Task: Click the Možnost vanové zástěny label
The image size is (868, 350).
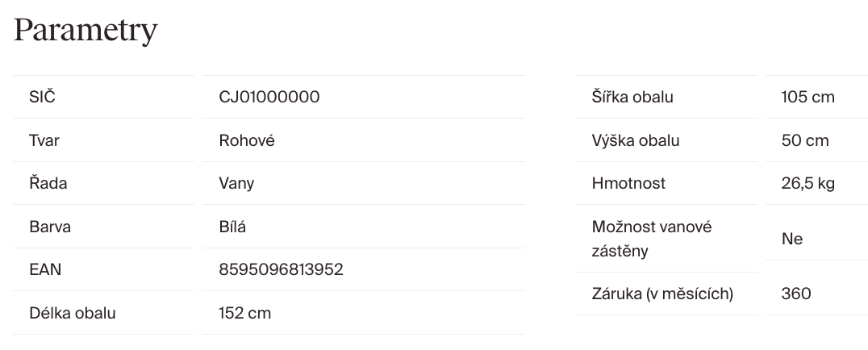Action: coord(652,239)
